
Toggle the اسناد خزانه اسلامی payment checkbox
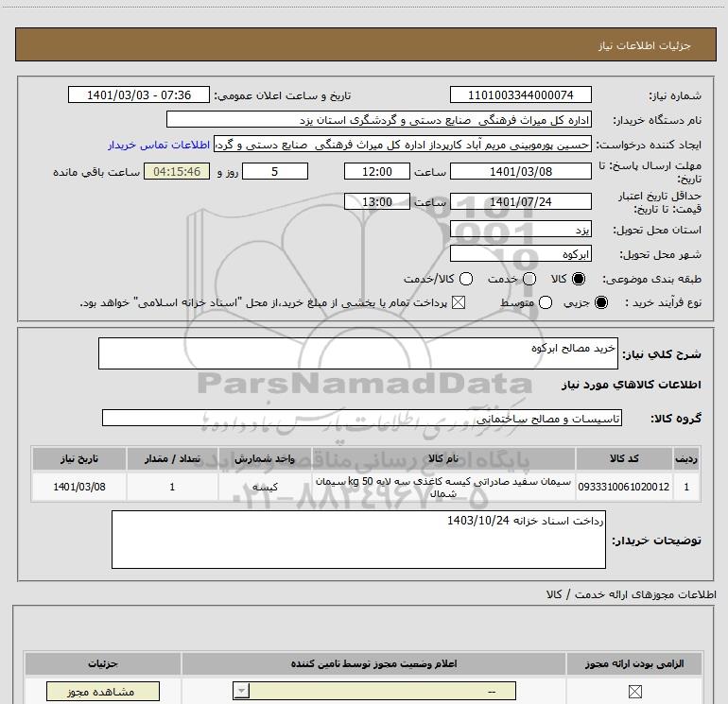[x=459, y=302]
